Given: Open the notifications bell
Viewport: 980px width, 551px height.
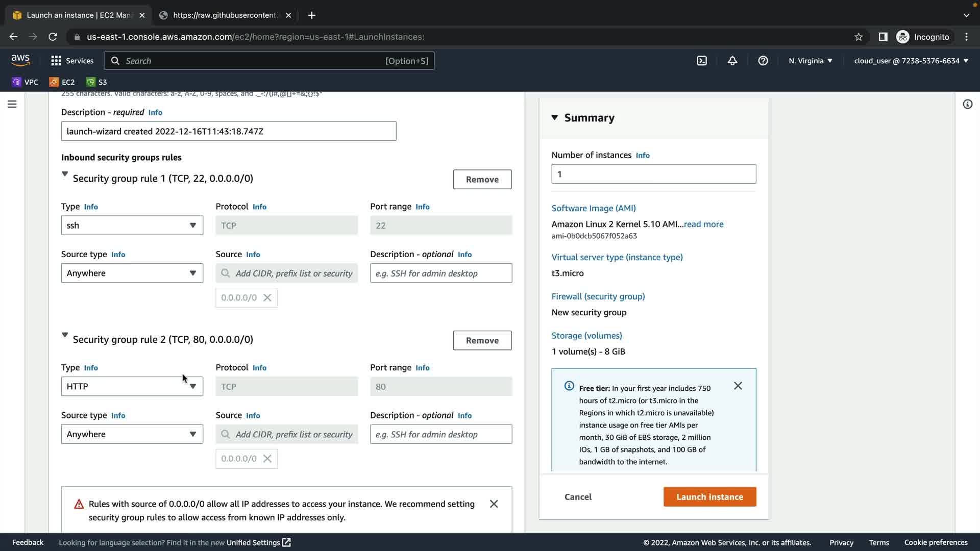Looking at the screenshot, I should [x=732, y=61].
